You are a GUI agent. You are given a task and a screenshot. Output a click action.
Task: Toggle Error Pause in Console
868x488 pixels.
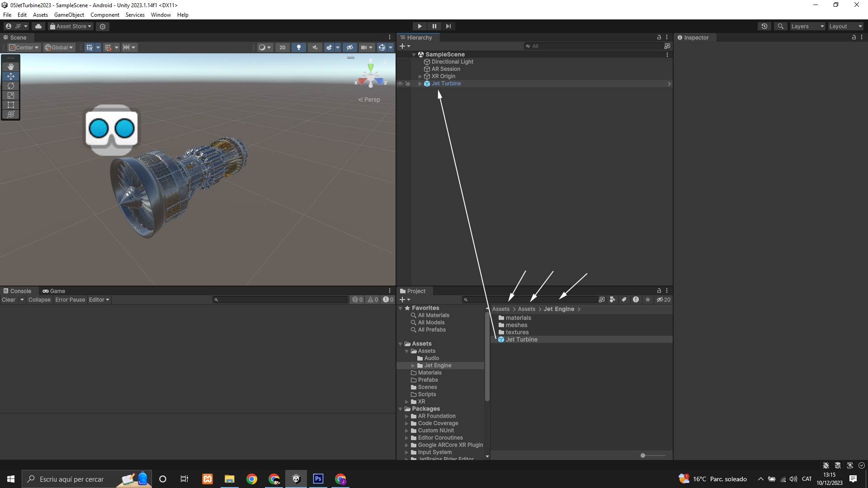70,300
